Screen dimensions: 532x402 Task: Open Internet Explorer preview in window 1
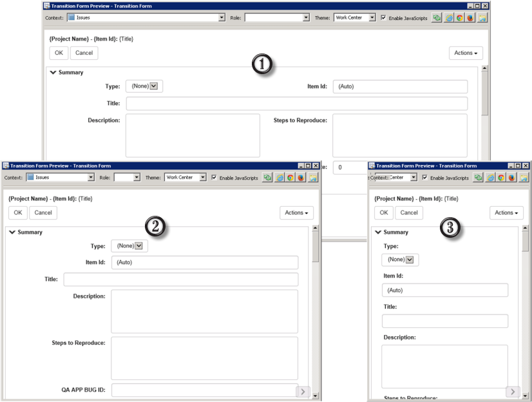tap(449, 18)
